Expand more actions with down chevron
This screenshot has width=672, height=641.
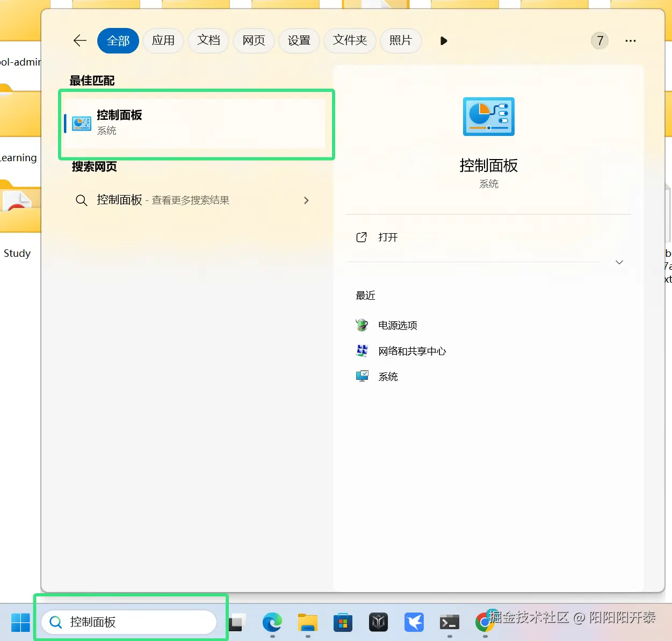(619, 262)
